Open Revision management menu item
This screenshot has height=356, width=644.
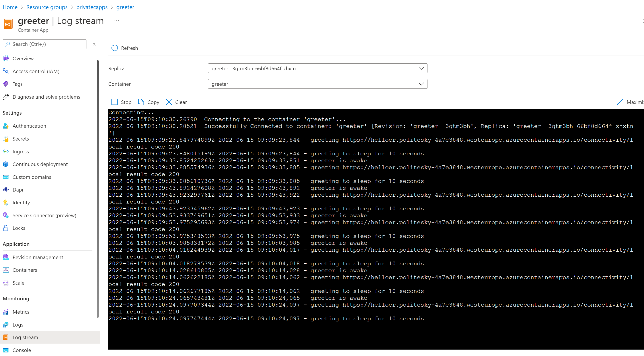pos(38,257)
